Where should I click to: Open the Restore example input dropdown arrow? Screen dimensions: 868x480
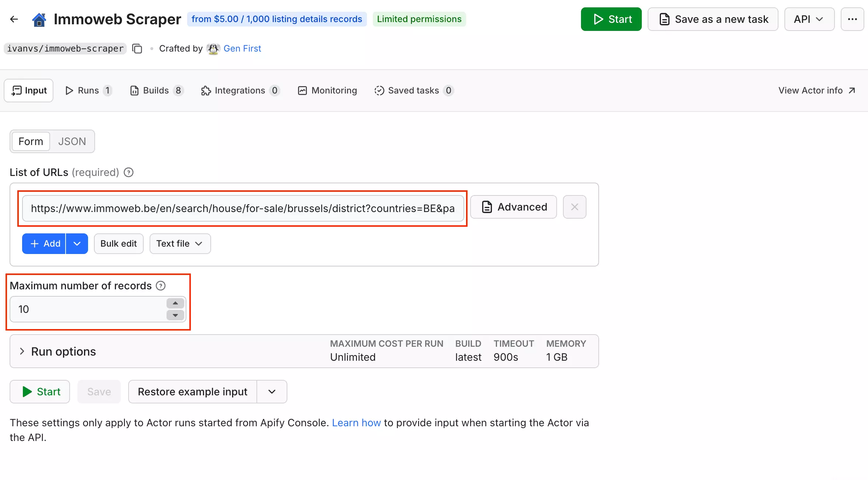pyautogui.click(x=272, y=392)
